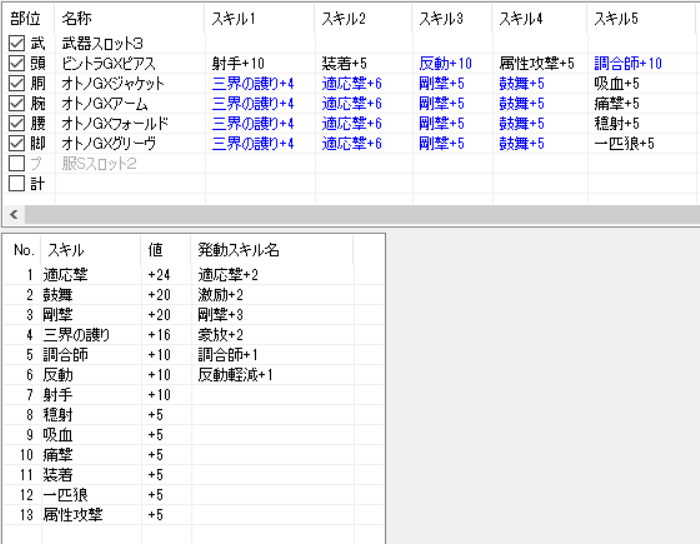This screenshot has height=544, width=700.
Task: Select row 3 剛撃 in skill list
Action: coord(194,315)
